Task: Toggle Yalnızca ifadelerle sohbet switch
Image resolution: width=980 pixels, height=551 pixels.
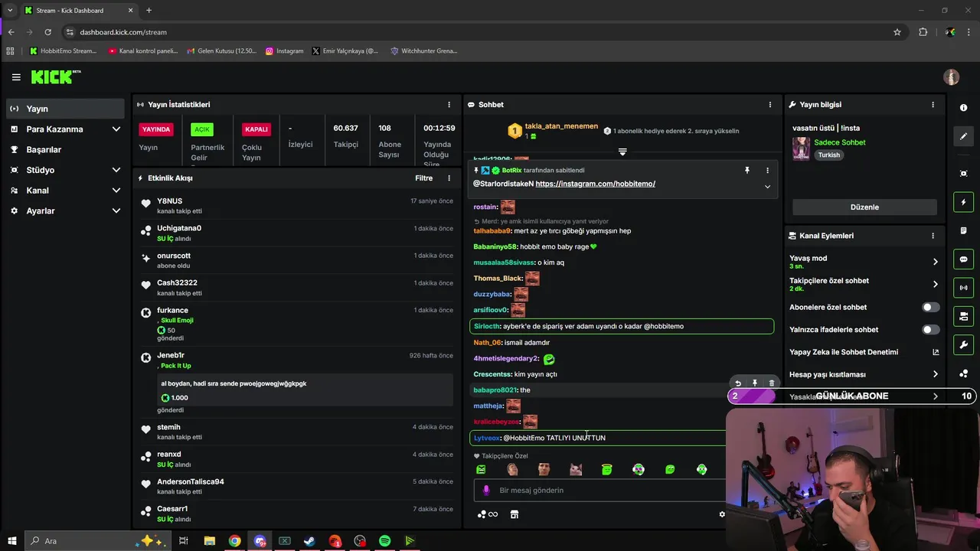Action: pyautogui.click(x=930, y=330)
